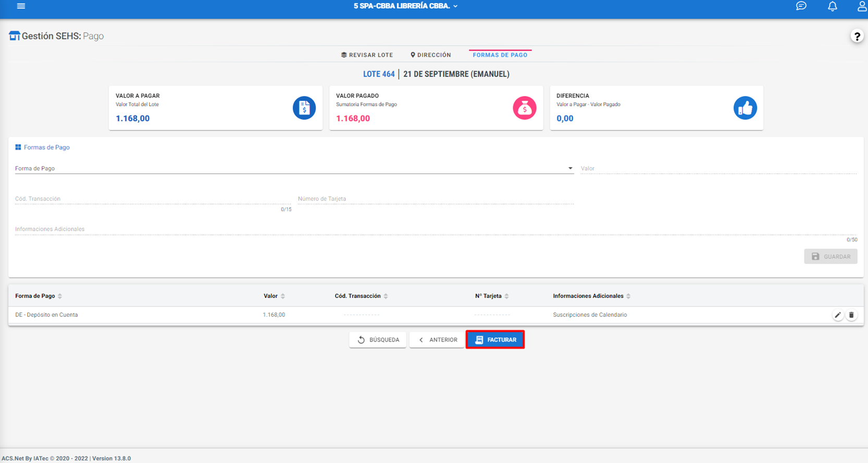868x463 pixels.
Task: Open the chat messages icon
Action: (801, 6)
